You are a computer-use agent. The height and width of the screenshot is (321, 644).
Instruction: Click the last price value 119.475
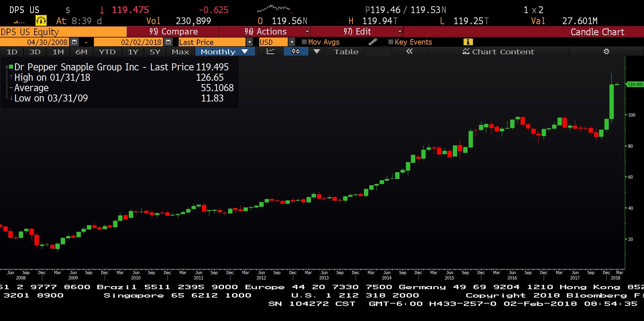(x=130, y=10)
